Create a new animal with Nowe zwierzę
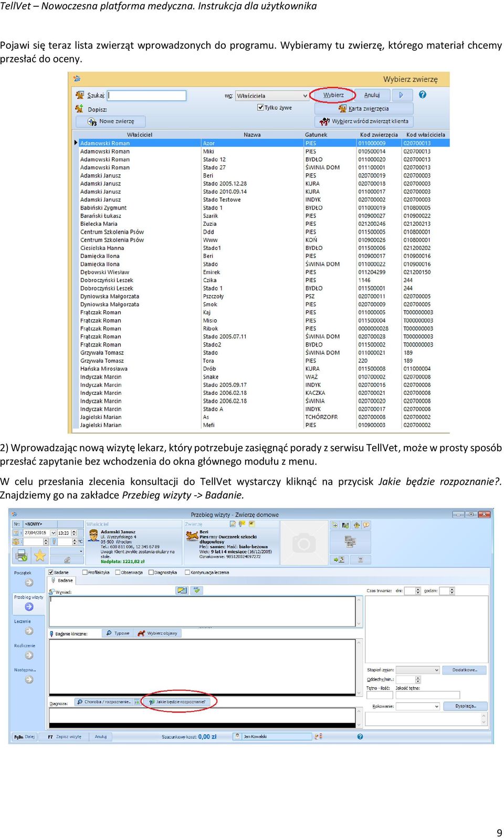 click(x=110, y=121)
